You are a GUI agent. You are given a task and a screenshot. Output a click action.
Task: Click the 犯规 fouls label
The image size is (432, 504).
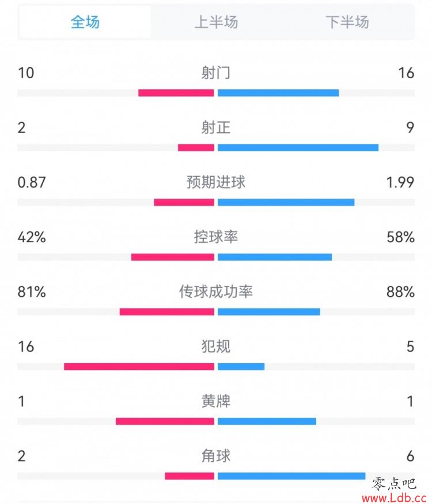216,346
